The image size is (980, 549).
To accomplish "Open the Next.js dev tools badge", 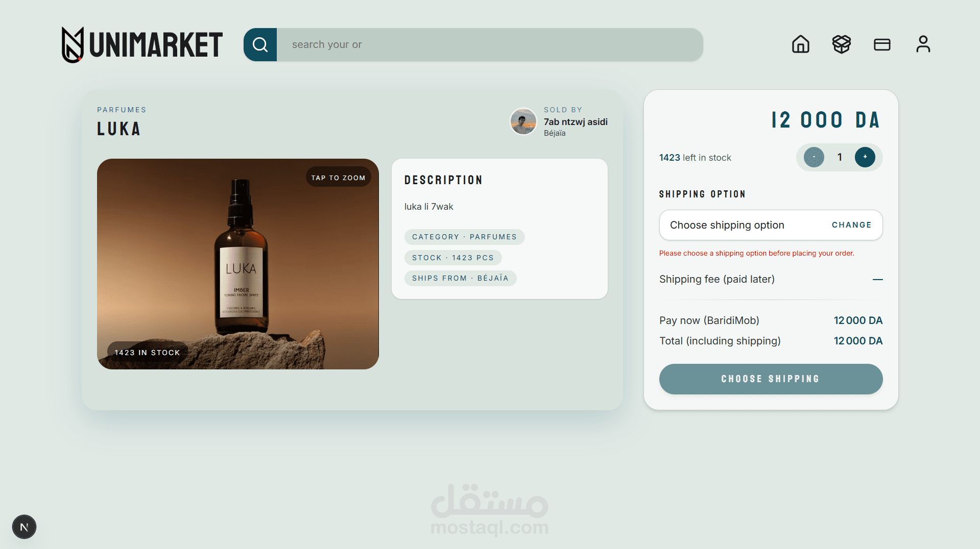I will [x=24, y=527].
